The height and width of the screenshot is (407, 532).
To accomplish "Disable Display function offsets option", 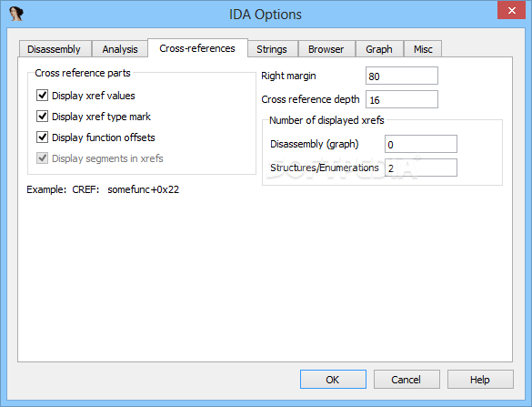I will (42, 137).
